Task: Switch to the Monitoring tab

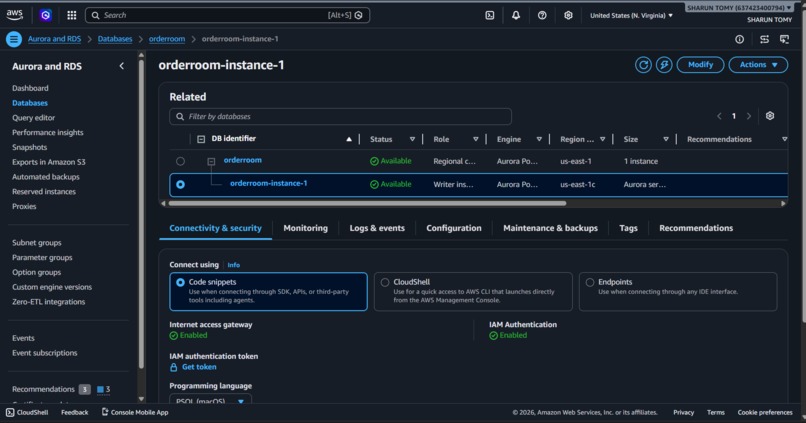Action: tap(305, 228)
